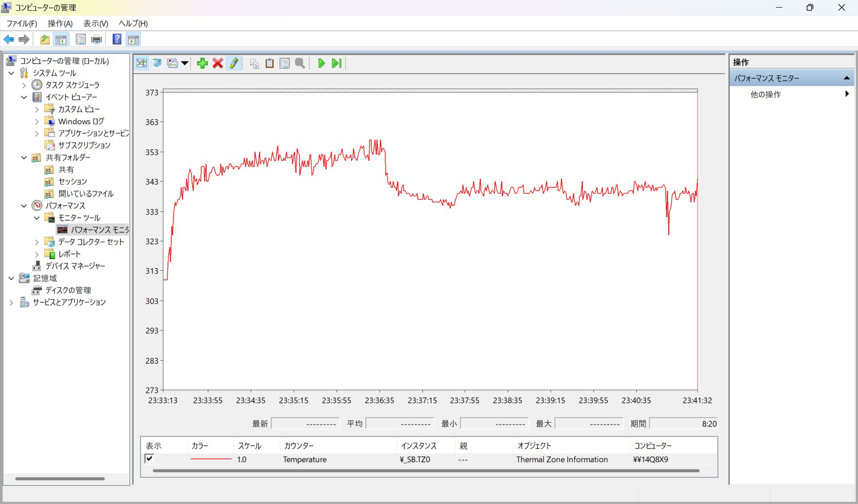Select コンピューターの管理 (ローカル) root
The image size is (858, 504).
click(x=64, y=61)
